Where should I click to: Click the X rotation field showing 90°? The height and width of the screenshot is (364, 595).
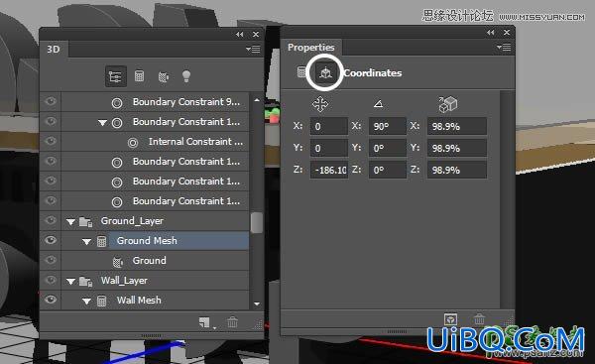(x=387, y=126)
